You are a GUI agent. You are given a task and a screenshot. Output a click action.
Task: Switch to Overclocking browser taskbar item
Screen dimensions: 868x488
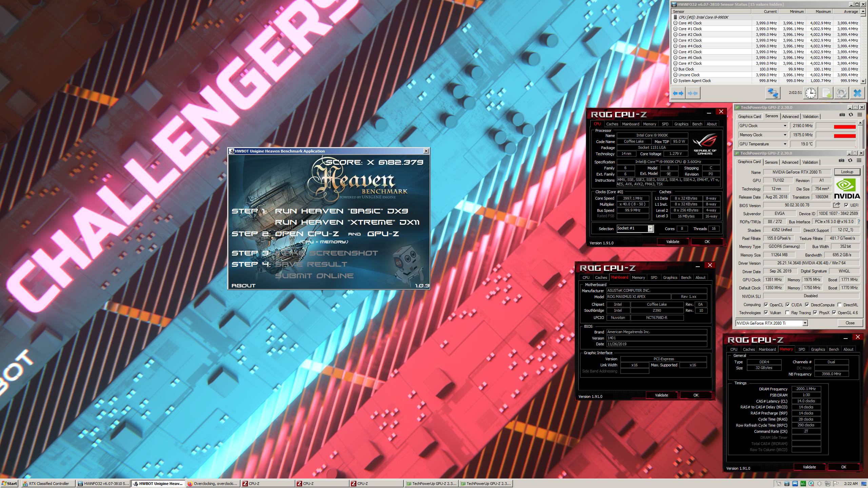(213, 484)
